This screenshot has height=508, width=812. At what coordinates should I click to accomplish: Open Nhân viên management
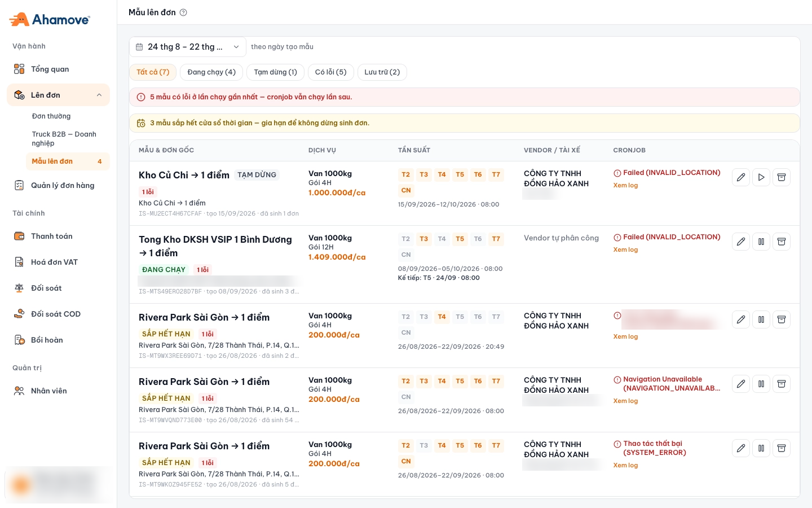pyautogui.click(x=58, y=391)
